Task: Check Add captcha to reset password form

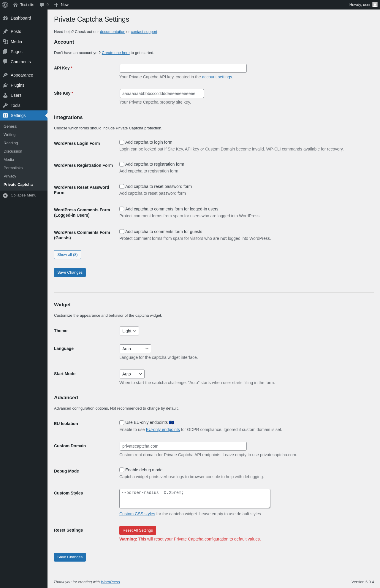Action: (122, 186)
